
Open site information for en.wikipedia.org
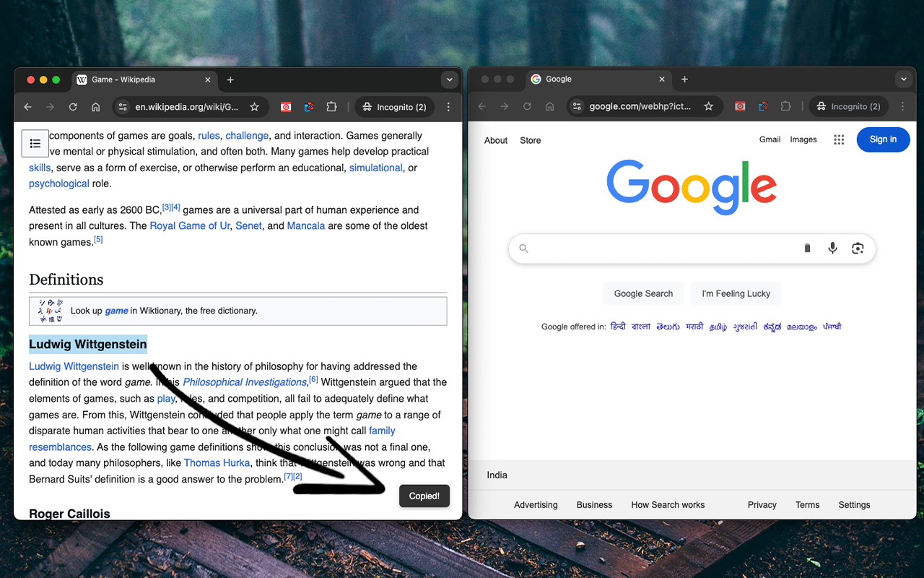[x=123, y=107]
